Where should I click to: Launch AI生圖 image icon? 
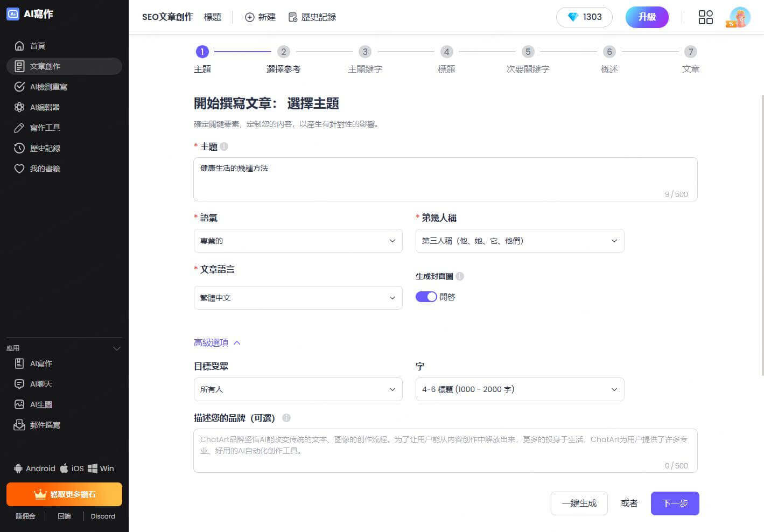coord(19,404)
